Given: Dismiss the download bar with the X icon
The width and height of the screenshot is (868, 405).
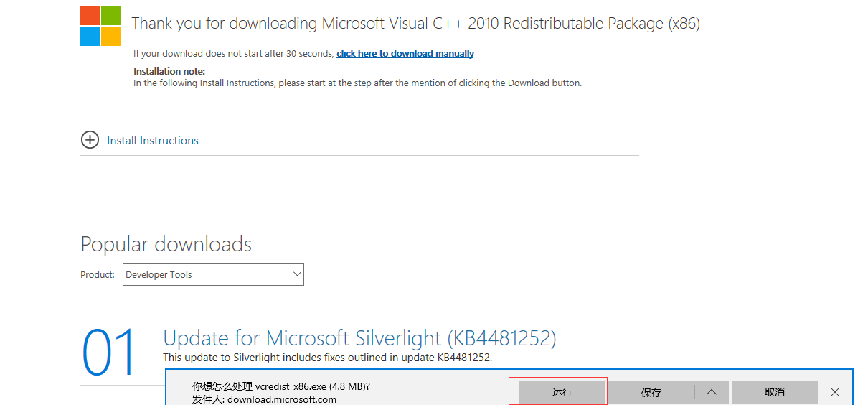Looking at the screenshot, I should click(x=835, y=392).
